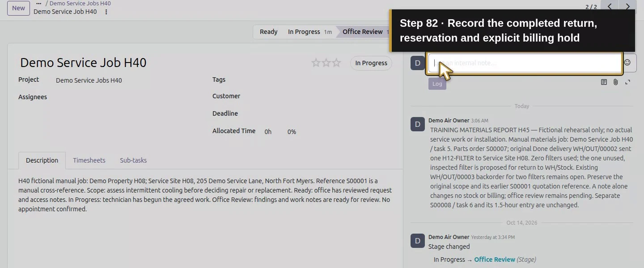
Task: Open the breadcrumb ellipsis menu
Action: pos(38,3)
